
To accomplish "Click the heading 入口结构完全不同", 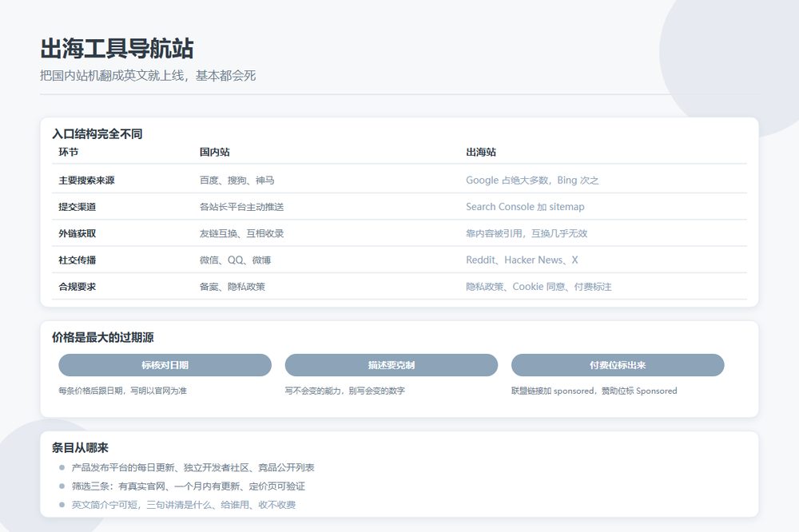I will (97, 134).
